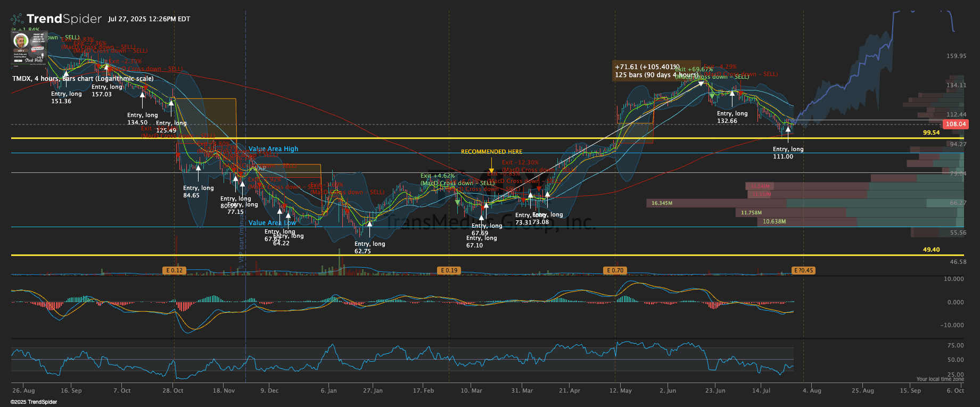
Task: Click the 9. Dec date label
Action: [269, 391]
